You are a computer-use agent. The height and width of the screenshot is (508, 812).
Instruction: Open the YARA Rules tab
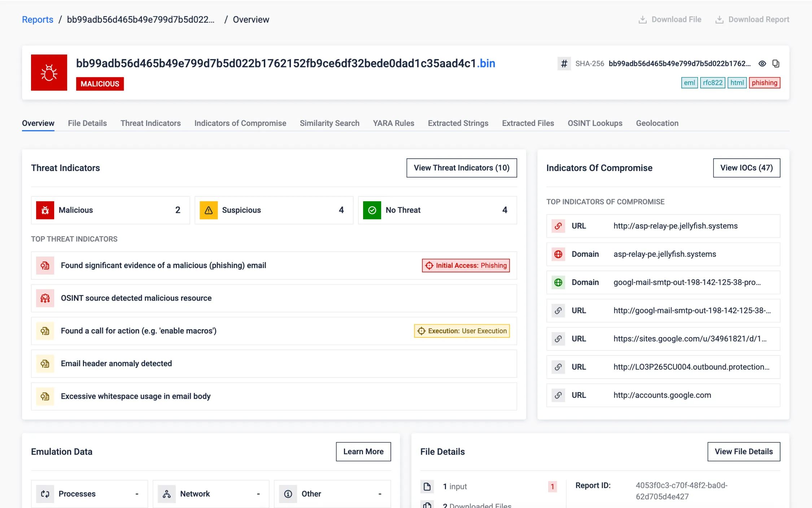coord(393,123)
